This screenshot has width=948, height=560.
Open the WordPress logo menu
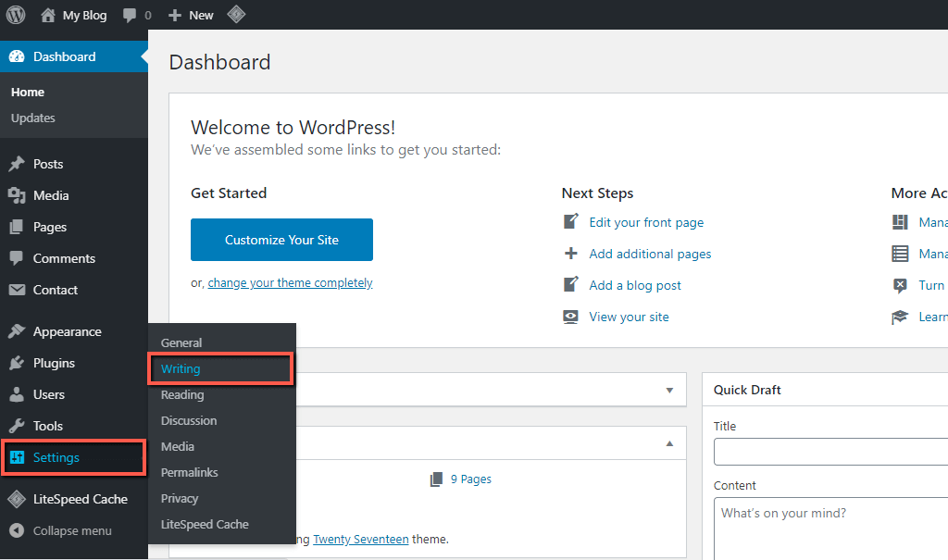(x=15, y=14)
